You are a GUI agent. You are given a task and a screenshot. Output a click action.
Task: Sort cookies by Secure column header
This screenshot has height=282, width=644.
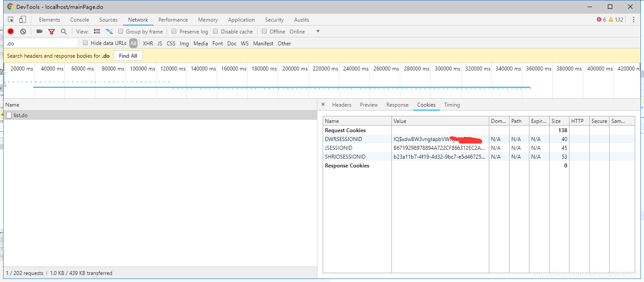599,121
